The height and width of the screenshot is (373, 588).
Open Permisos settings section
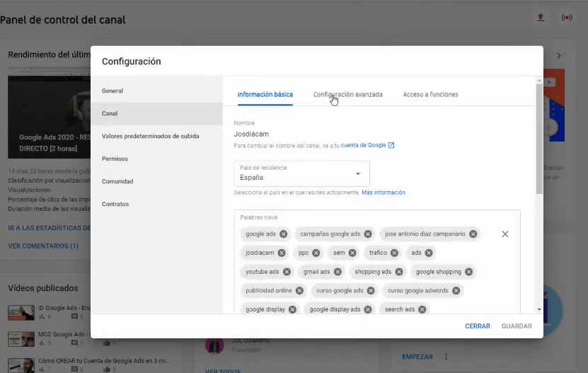(157, 159)
